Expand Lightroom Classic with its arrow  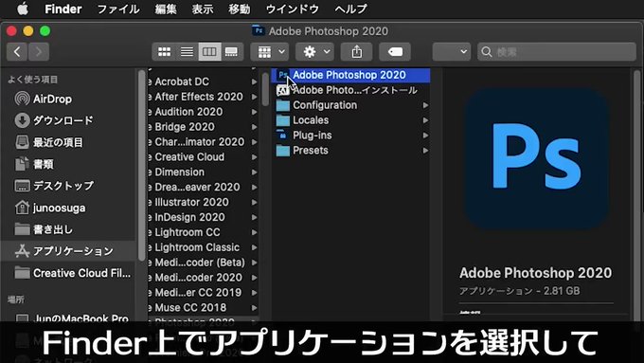[x=254, y=247]
